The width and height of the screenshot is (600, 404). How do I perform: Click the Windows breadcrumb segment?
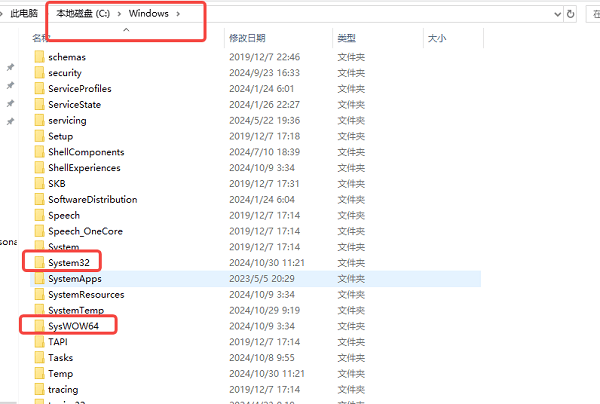(148, 14)
